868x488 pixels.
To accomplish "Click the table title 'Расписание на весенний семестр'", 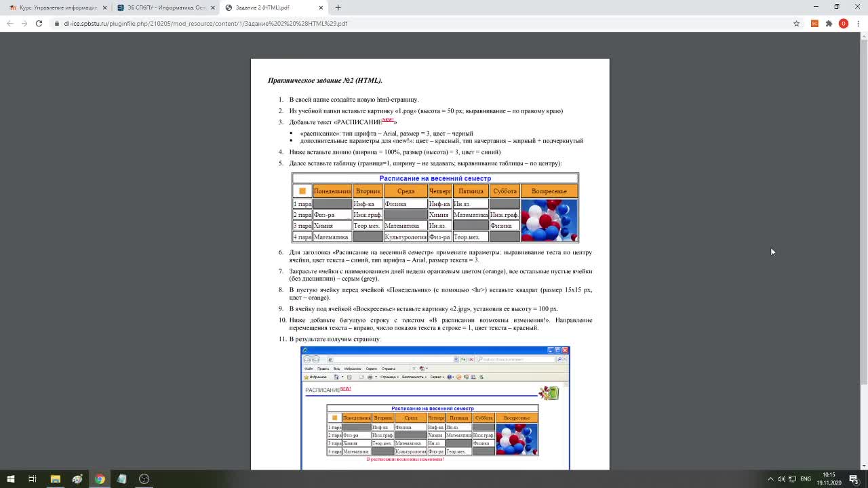I will (x=435, y=178).
